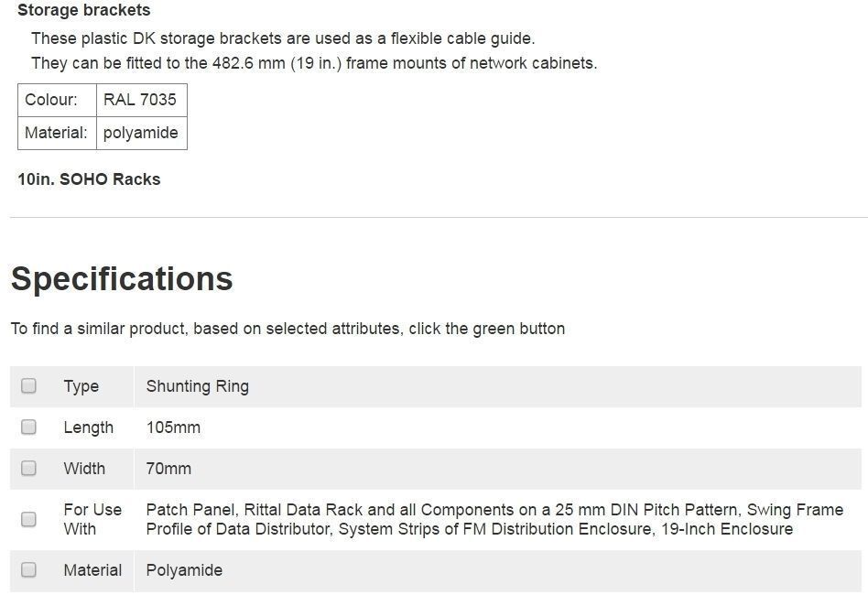
Task: Click the 482.6 mm frame mounts sentence
Action: [314, 63]
